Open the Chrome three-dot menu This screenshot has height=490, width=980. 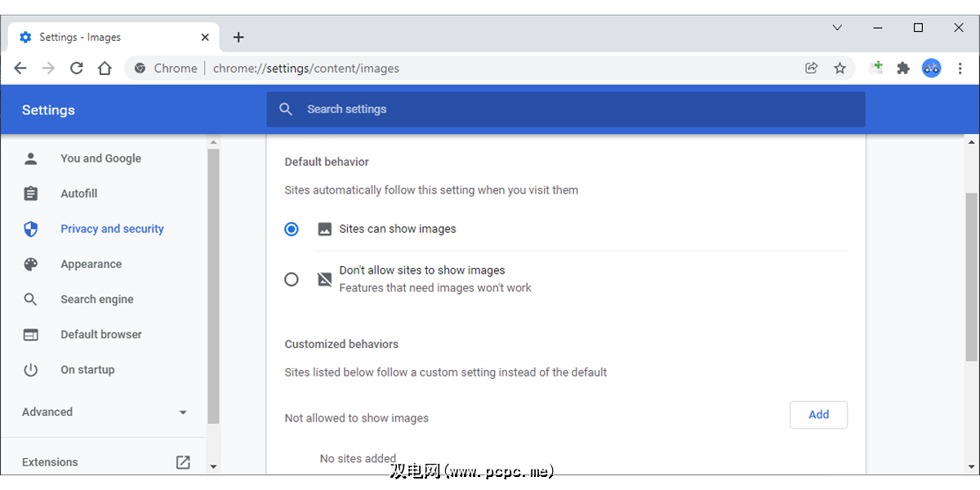point(960,69)
